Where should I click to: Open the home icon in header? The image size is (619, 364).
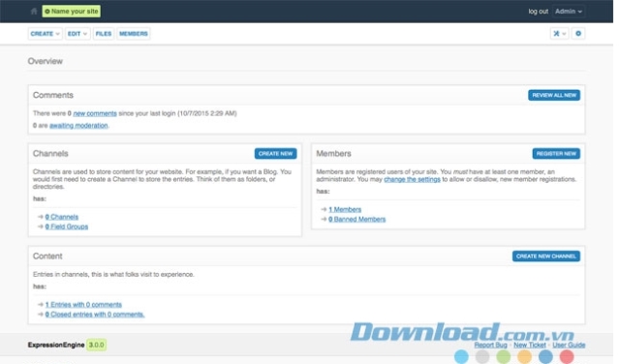click(34, 11)
